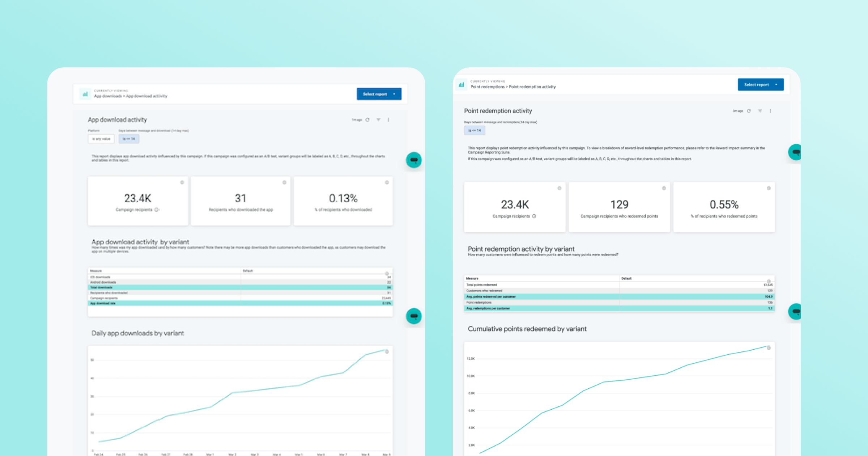Open chat bubble beside App download description
Image resolution: width=868 pixels, height=456 pixels.
point(414,160)
